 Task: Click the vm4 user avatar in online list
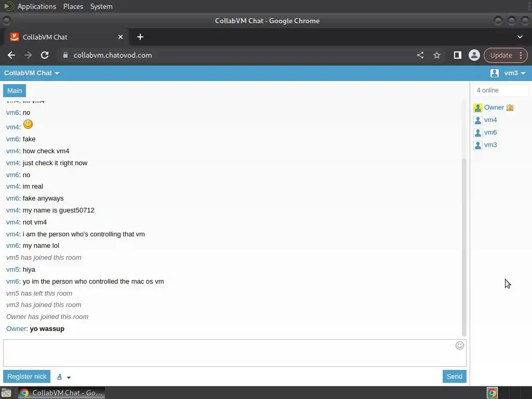[x=478, y=121]
